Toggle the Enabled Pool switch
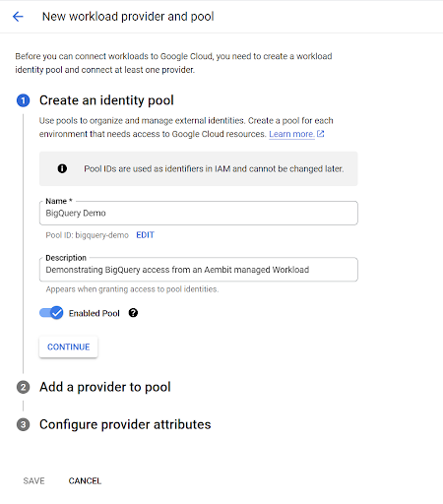Screen dimensions: 443x504 pos(51,313)
